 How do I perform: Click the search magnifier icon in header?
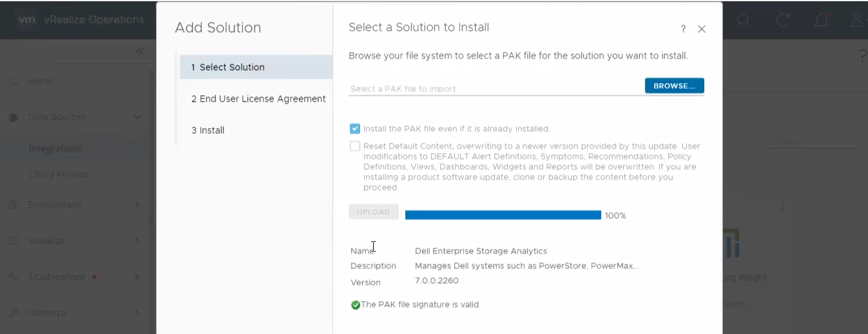[744, 20]
